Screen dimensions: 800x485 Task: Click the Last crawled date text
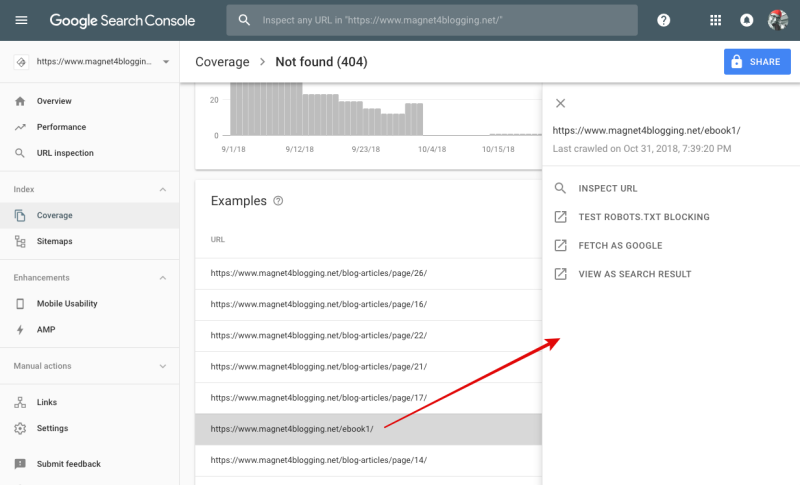(642, 149)
